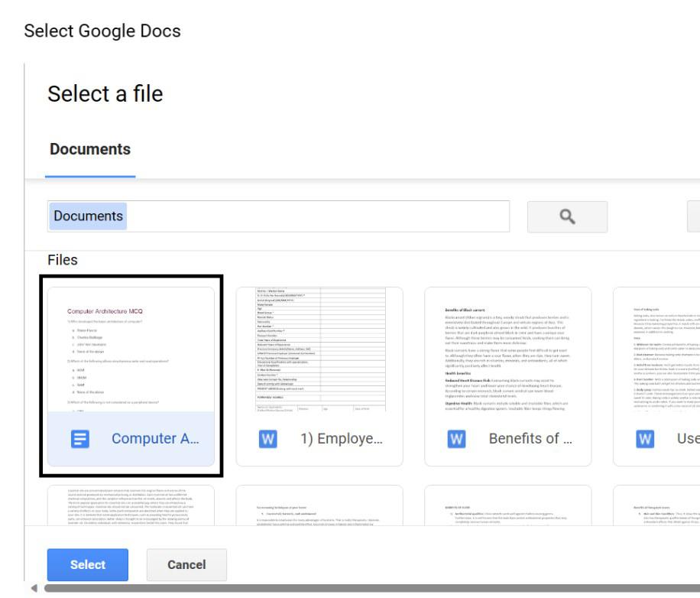700x598 pixels.
Task: Switch to the Documents tab
Action: [x=90, y=149]
